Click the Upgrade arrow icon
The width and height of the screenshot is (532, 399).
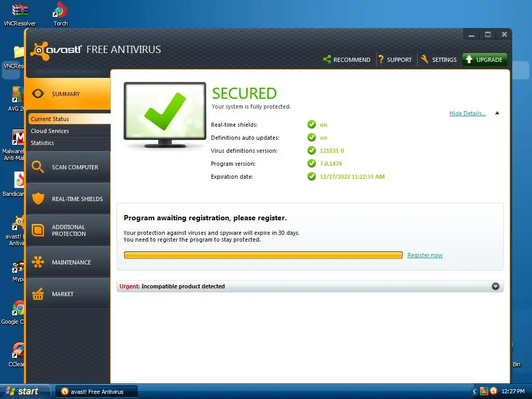point(469,59)
